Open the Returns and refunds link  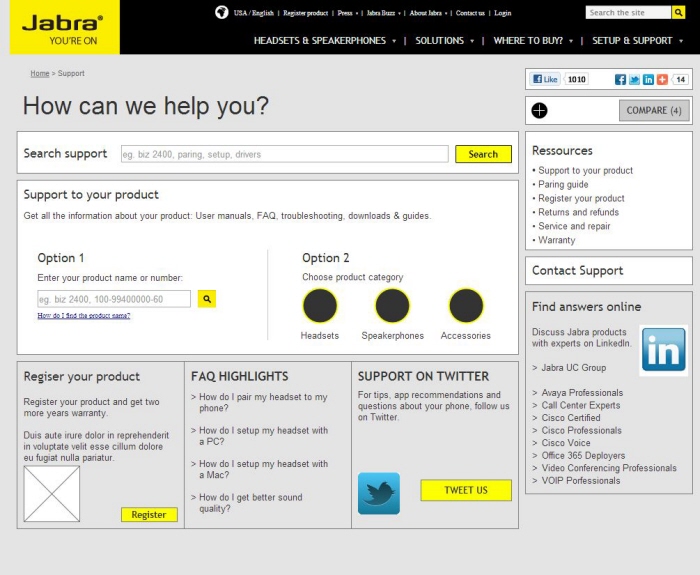578,212
